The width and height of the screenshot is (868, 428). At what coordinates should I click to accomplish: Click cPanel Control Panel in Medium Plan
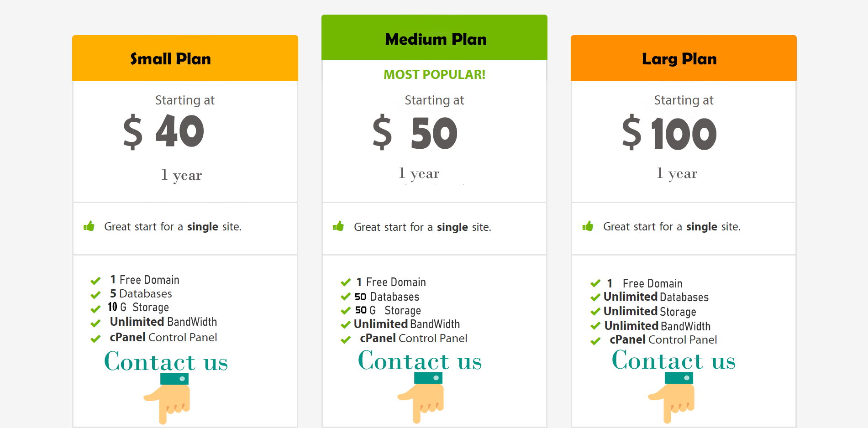[414, 339]
